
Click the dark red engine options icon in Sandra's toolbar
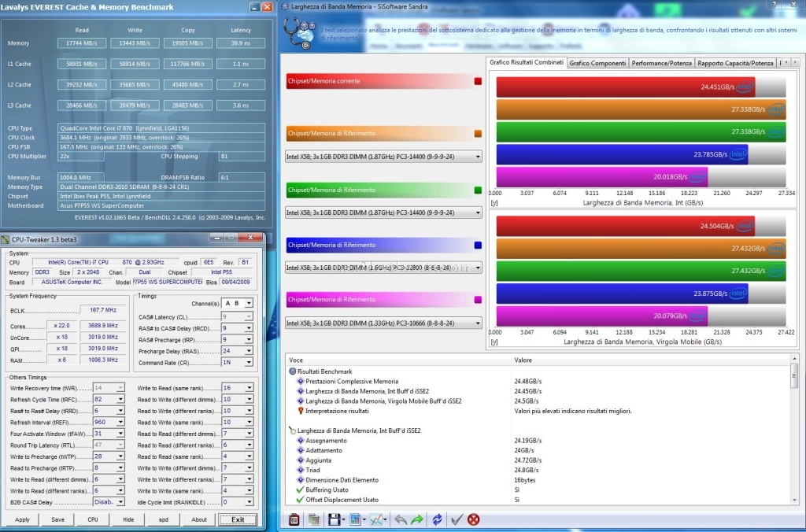pyautogui.click(x=294, y=519)
